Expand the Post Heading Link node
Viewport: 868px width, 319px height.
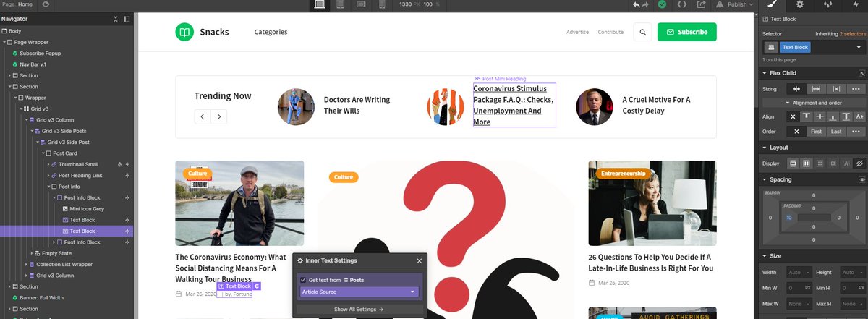(50, 176)
